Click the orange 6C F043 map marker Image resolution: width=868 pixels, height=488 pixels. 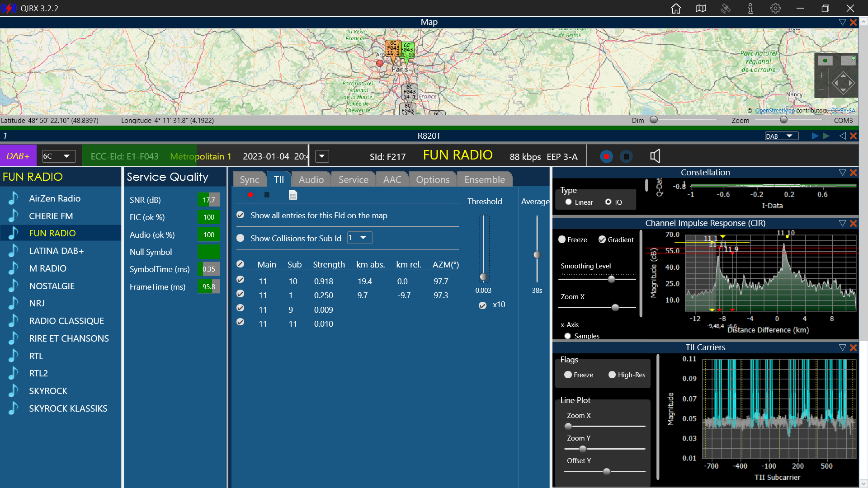click(x=393, y=51)
